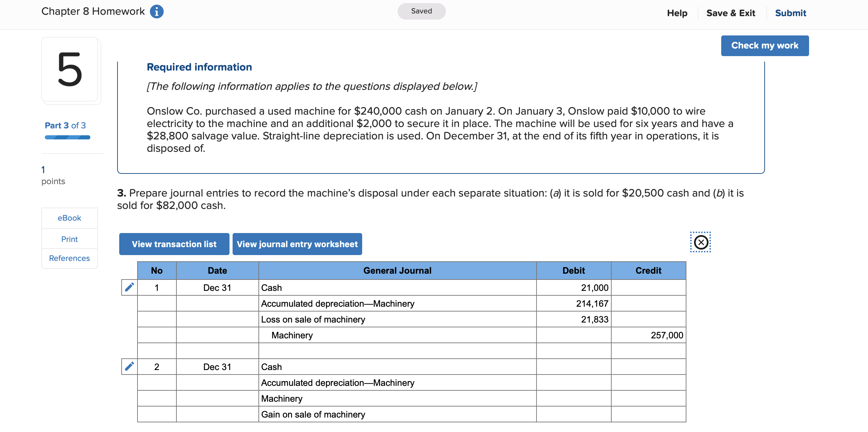This screenshot has width=868, height=432.
Task: Click the pencil edit icon for entry 1
Action: click(130, 287)
